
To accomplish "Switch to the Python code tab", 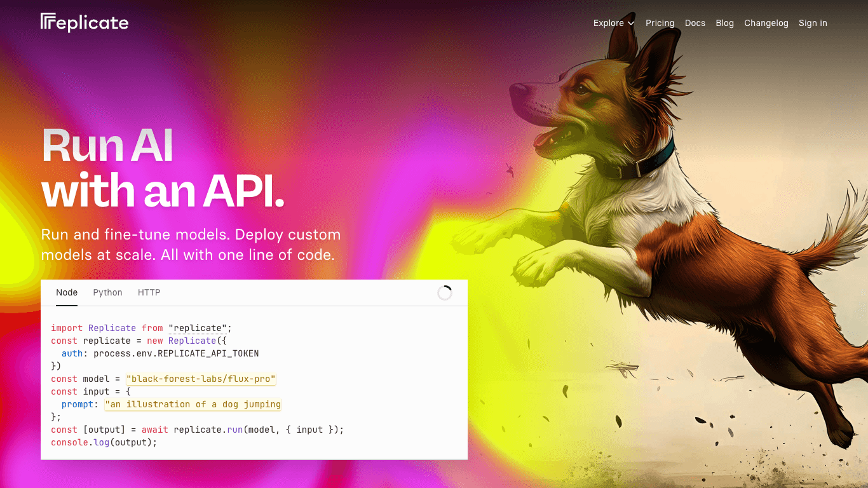I will coord(107,292).
